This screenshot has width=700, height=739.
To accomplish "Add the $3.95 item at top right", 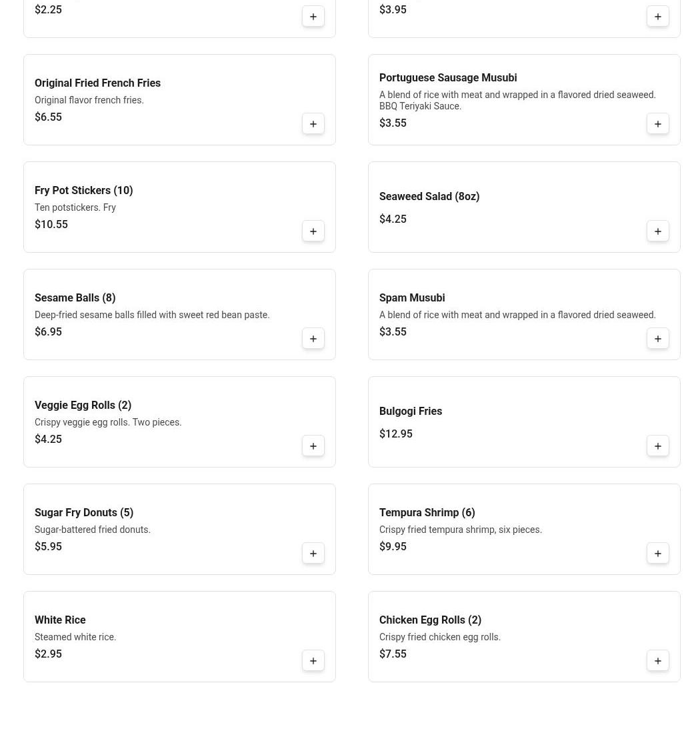I will 658,17.
